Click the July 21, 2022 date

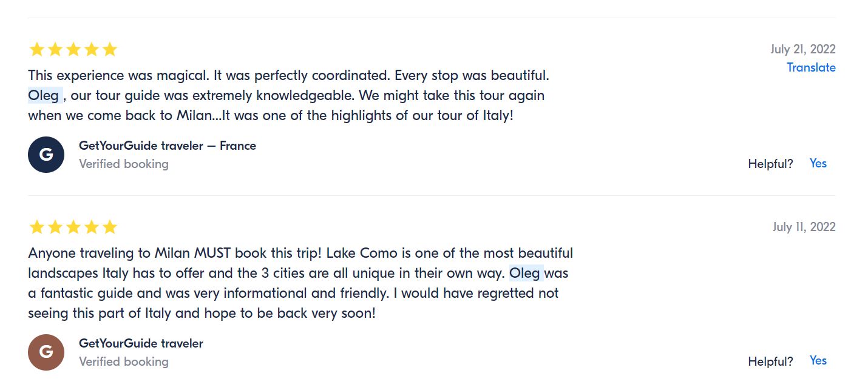pyautogui.click(x=802, y=49)
